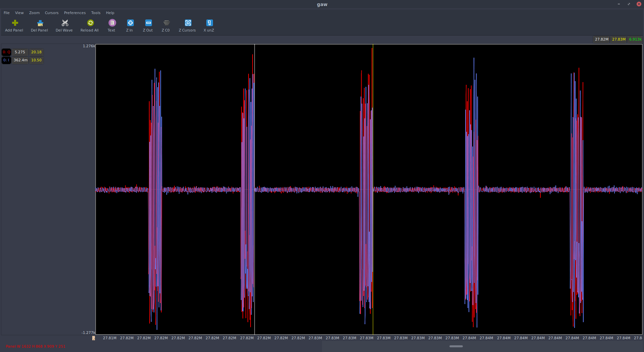Click the white cursor line in plot
The width and height of the screenshot is (644, 352).
coord(255,189)
